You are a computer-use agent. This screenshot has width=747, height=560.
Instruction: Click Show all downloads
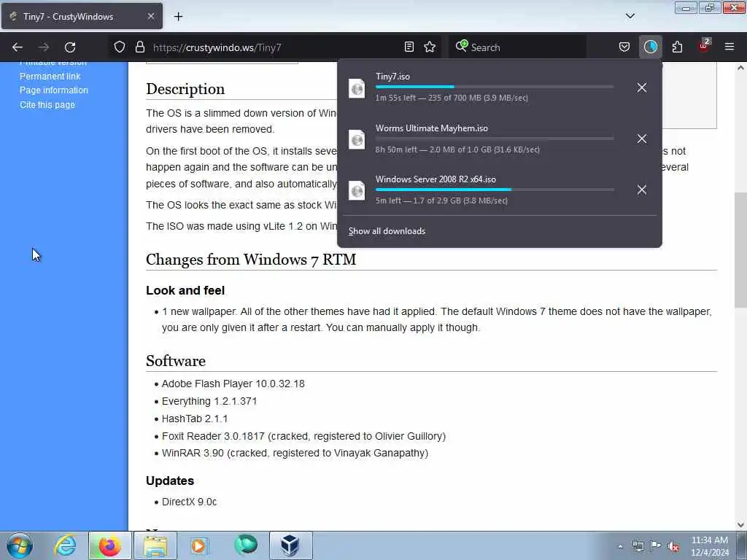(387, 231)
